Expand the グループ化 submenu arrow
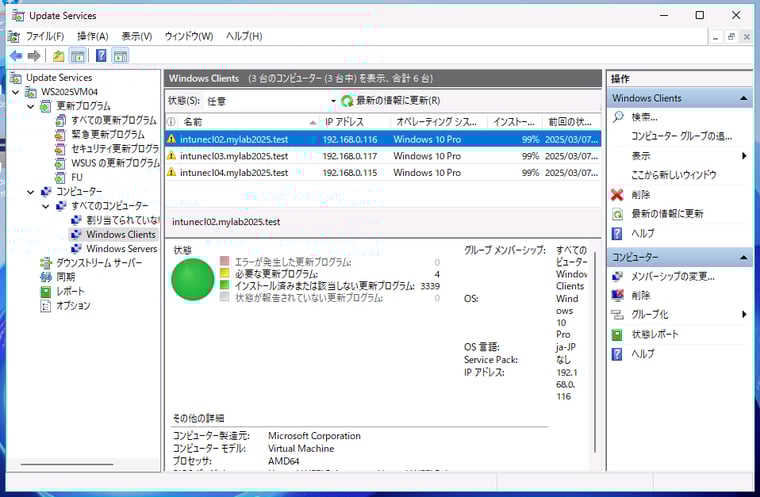 click(x=744, y=315)
